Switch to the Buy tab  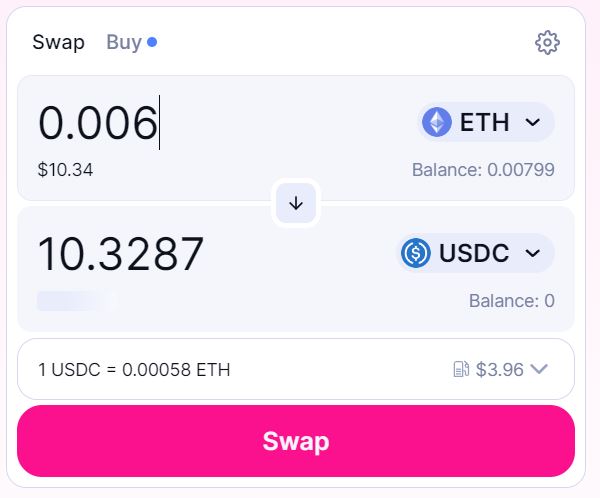124,42
